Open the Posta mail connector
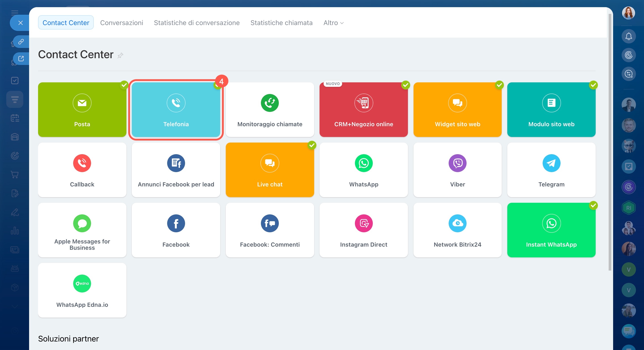The image size is (644, 350). tap(82, 109)
